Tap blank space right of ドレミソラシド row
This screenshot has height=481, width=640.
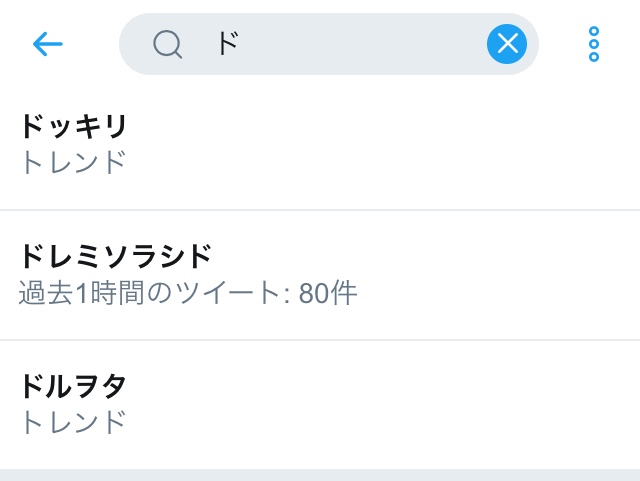tap(500, 275)
